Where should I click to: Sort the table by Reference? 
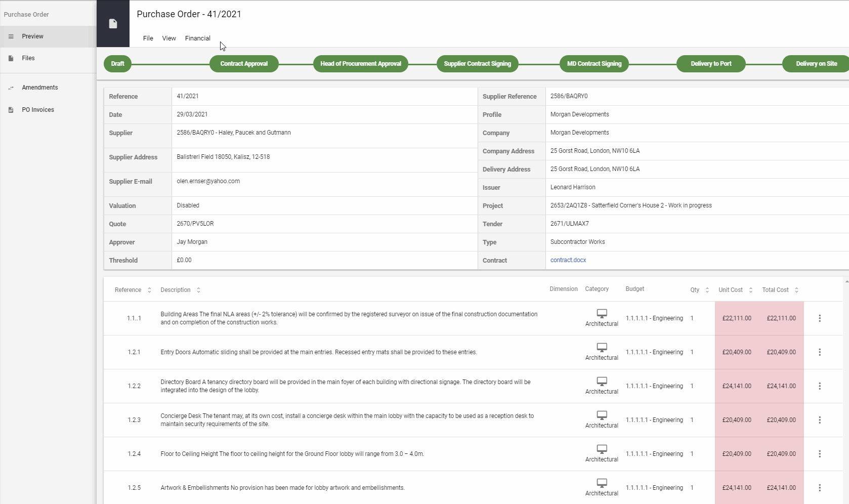pos(149,290)
